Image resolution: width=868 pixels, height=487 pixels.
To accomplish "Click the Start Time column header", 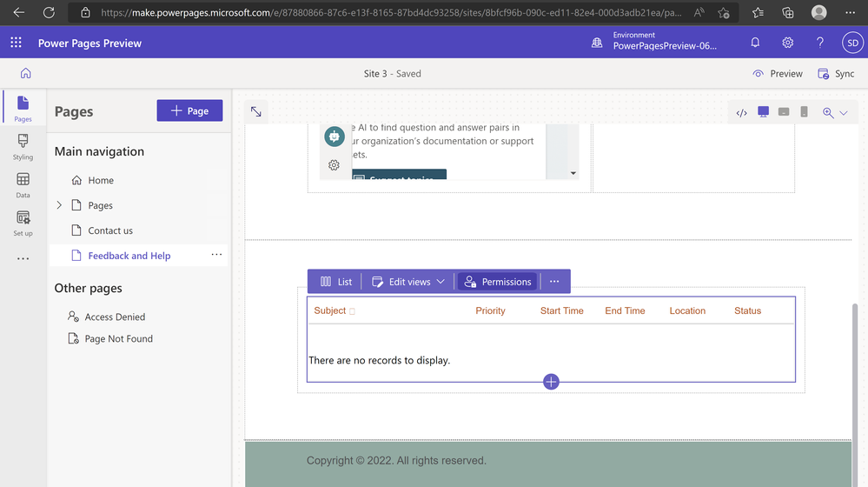I will 562,310.
